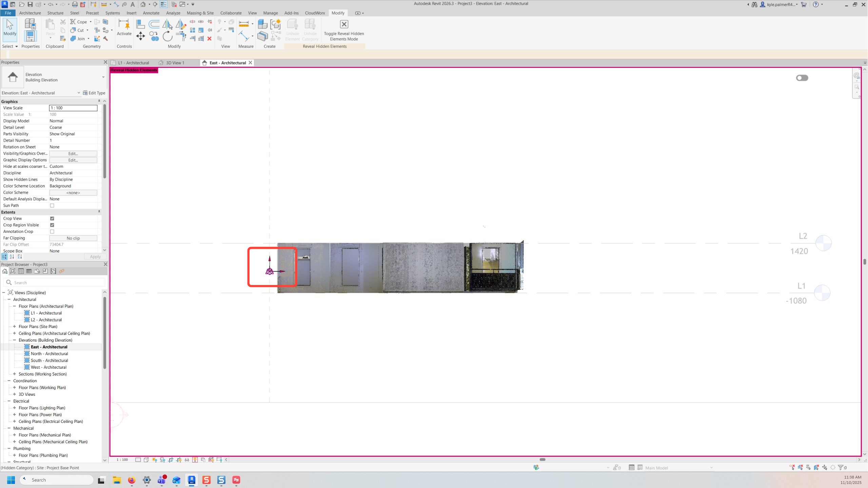Open the Annotate ribbon tab
Screen dimensions: 868x488
point(151,13)
